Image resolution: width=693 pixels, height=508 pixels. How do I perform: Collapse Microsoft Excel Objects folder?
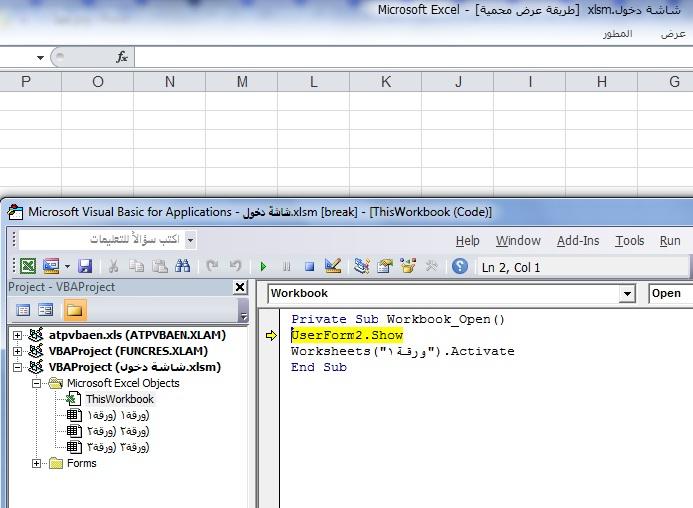[36, 383]
